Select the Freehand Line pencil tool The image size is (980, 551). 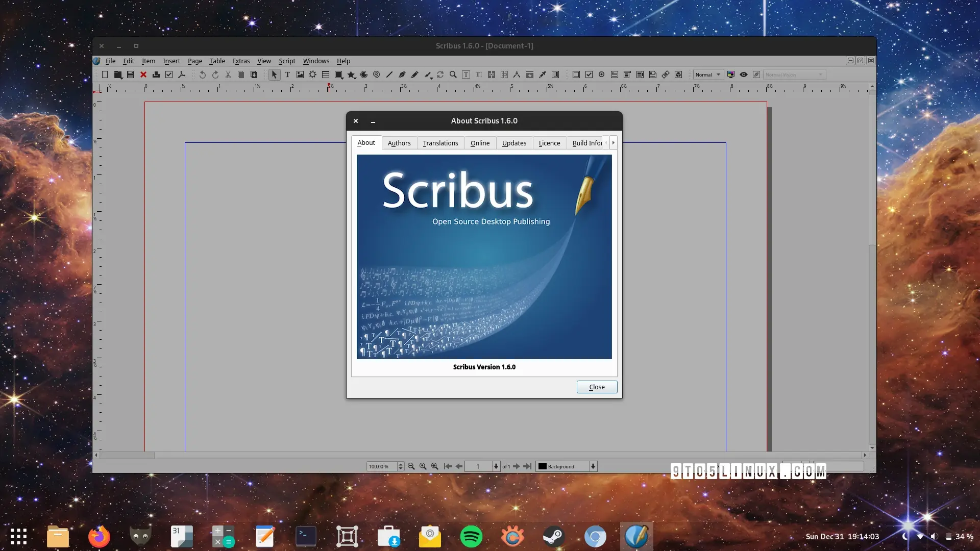point(415,74)
